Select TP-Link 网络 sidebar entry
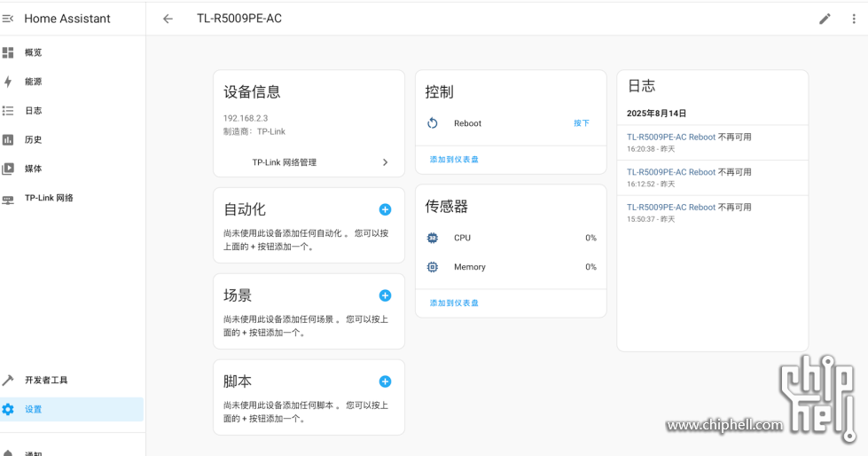Image resolution: width=868 pixels, height=456 pixels. [x=49, y=198]
